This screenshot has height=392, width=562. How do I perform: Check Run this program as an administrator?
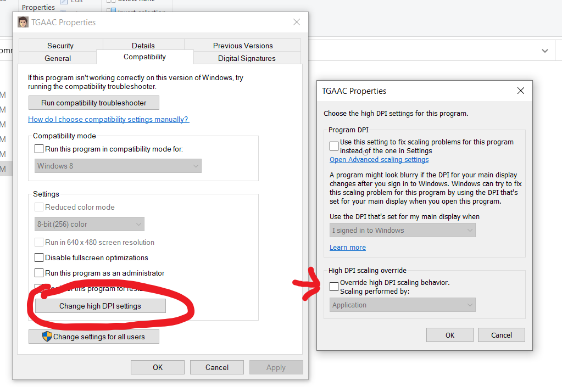point(39,273)
